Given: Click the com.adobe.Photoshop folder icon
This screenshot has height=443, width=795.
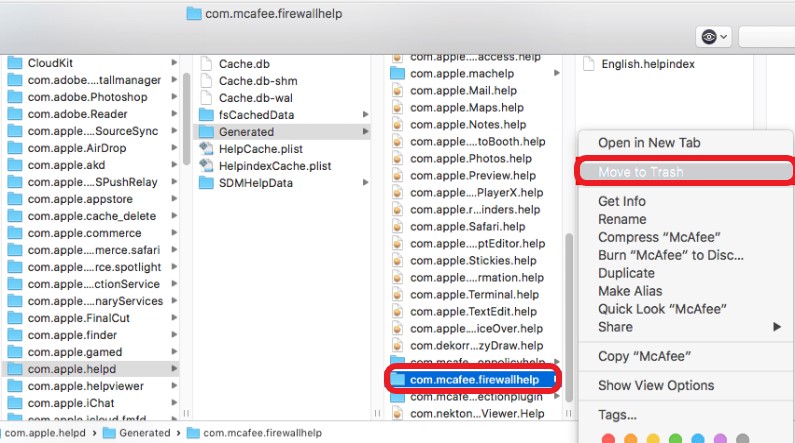Looking at the screenshot, I should (x=15, y=97).
